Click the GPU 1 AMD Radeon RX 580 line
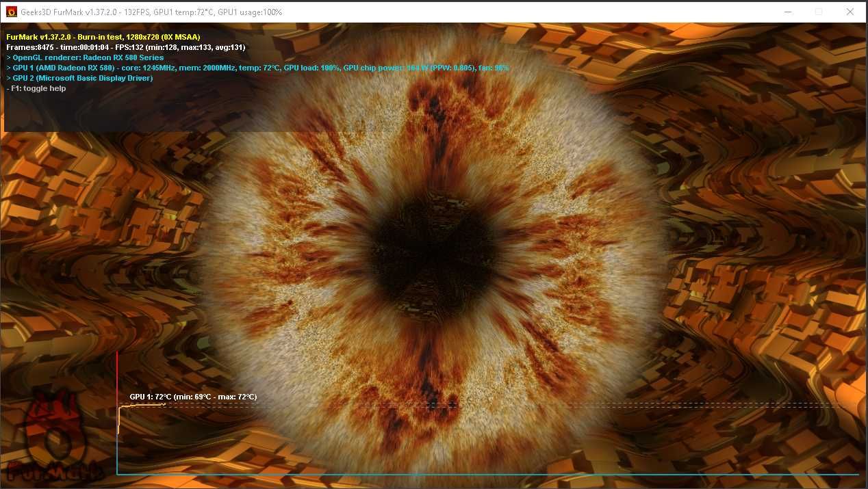Viewport: 868px width, 489px height. [x=257, y=68]
